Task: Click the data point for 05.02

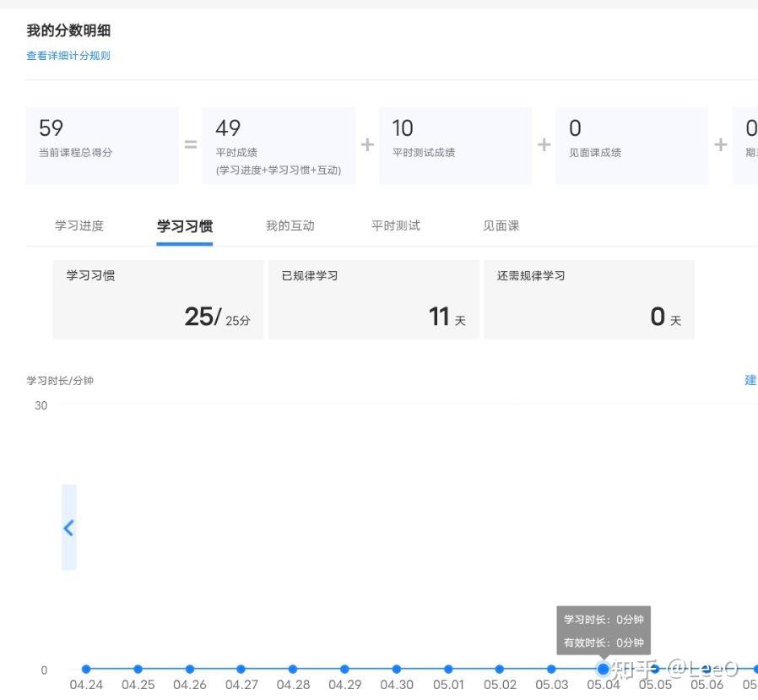Action: (500, 669)
